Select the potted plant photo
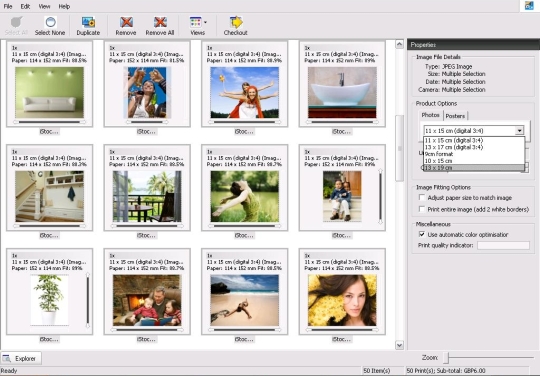The height and width of the screenshot is (376, 540). pyautogui.click(x=50, y=300)
